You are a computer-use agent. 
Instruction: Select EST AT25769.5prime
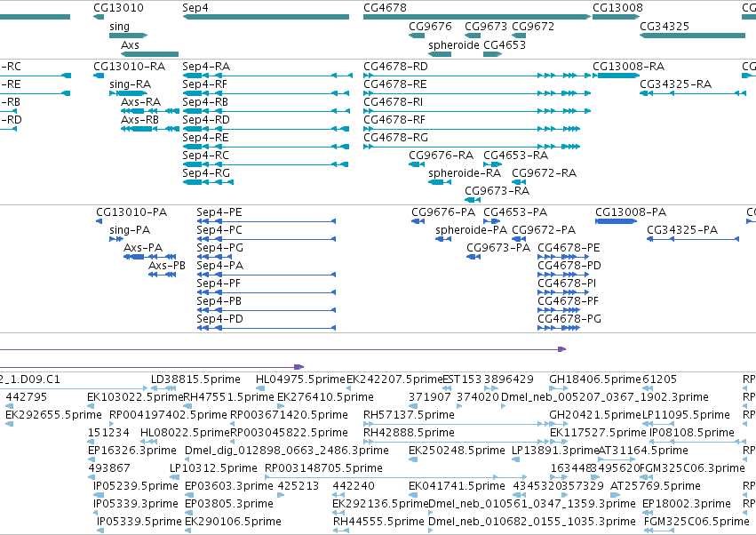(x=656, y=486)
